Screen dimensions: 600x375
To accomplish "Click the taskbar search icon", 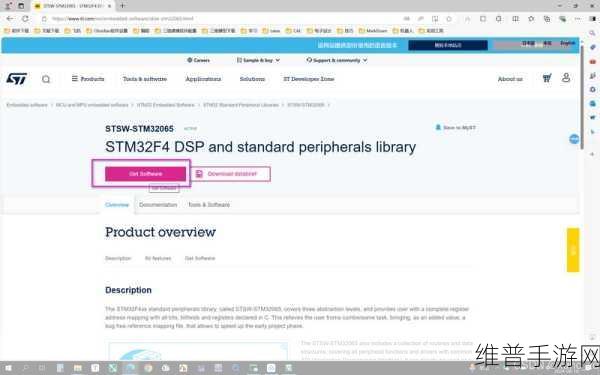I will [25, 368].
